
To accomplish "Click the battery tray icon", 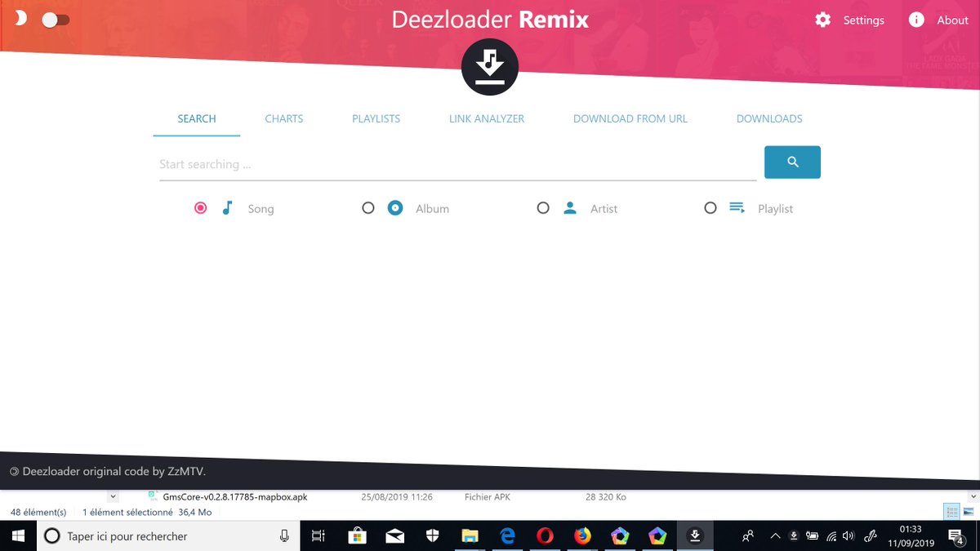I will tap(812, 536).
